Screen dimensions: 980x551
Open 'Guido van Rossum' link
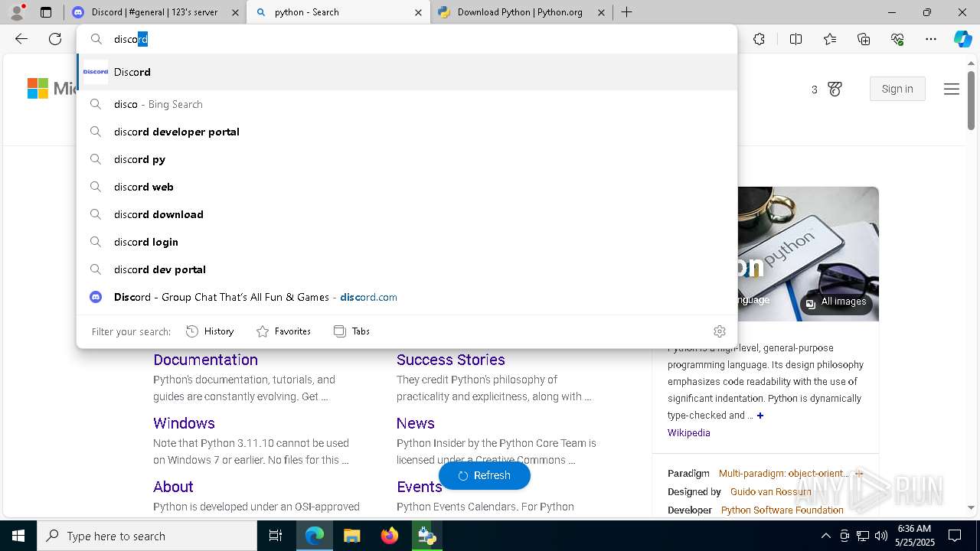tap(771, 492)
